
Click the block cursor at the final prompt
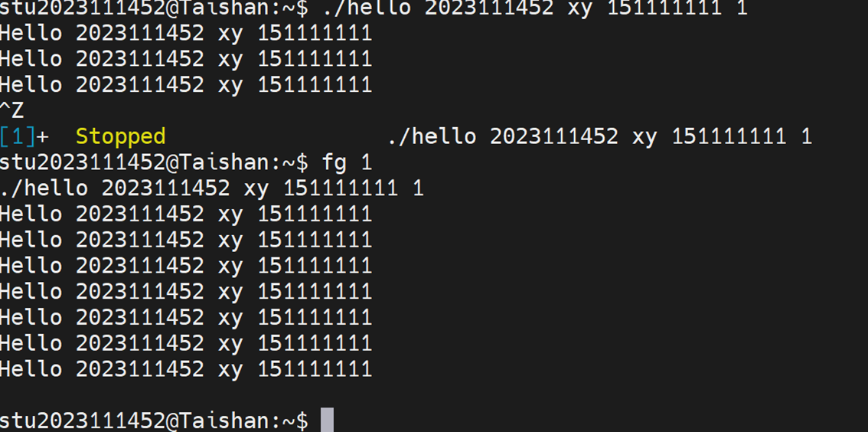coord(327,420)
